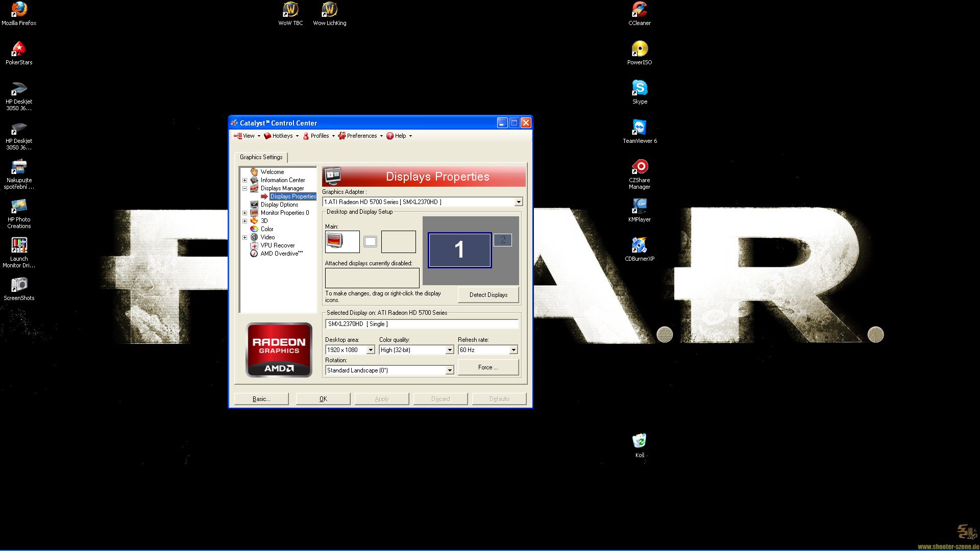Collapse the Displays Manager tree node
The height and width of the screenshot is (551, 980).
[x=244, y=188]
